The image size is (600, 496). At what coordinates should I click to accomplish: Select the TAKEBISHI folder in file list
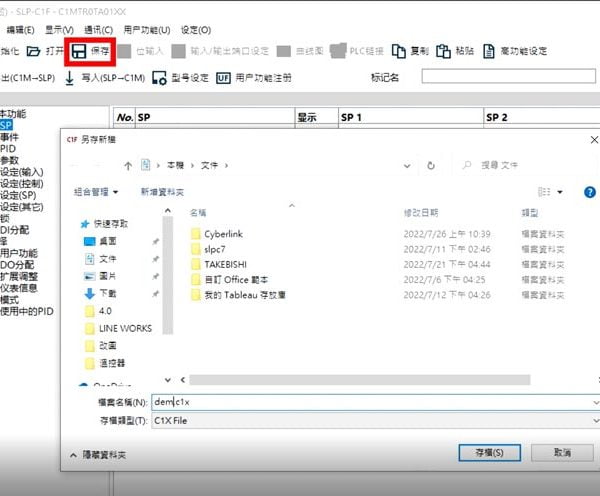[x=224, y=264]
